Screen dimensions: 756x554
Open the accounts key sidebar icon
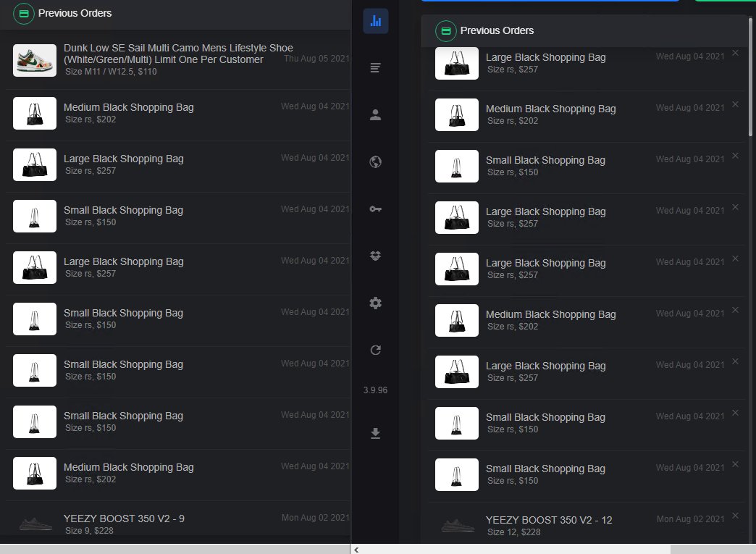pos(375,209)
